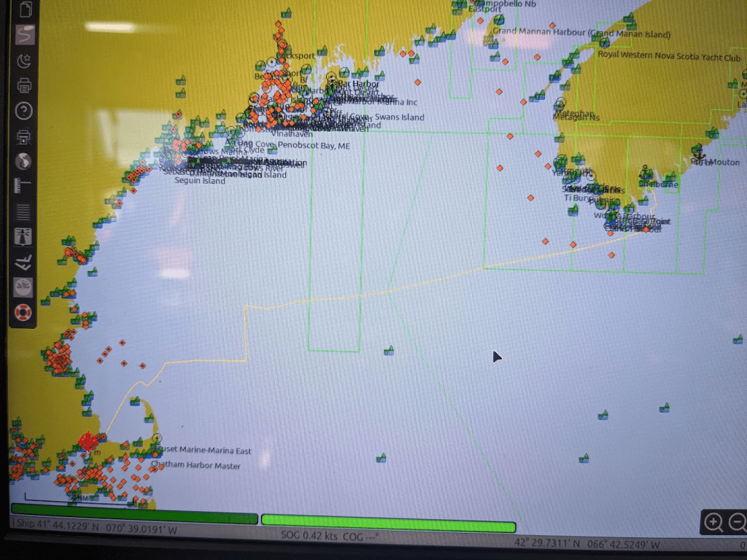This screenshot has height=560, width=747.
Task: Open the layered pages icon atop toolbar
Action: point(26,10)
